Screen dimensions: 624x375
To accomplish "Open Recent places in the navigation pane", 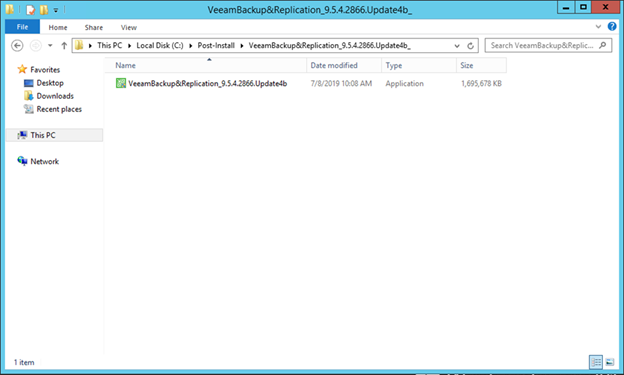I will (59, 109).
